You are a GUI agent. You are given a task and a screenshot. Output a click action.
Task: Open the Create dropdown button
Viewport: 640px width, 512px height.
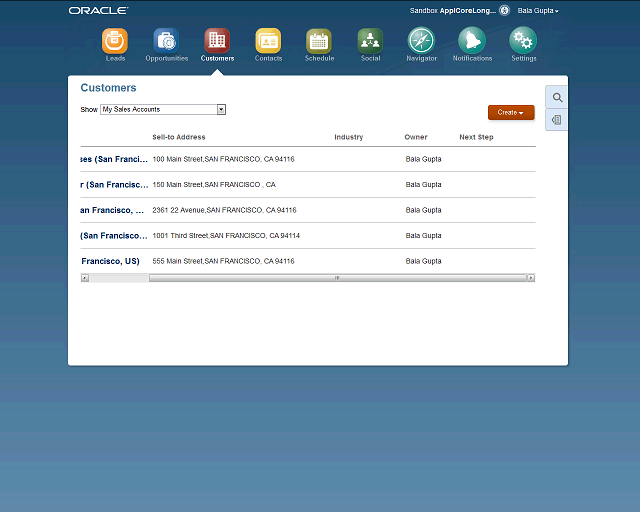click(511, 112)
